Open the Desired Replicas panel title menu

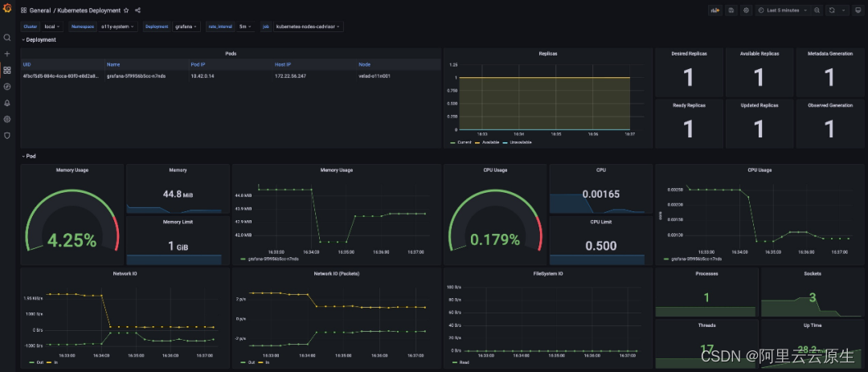click(x=689, y=54)
